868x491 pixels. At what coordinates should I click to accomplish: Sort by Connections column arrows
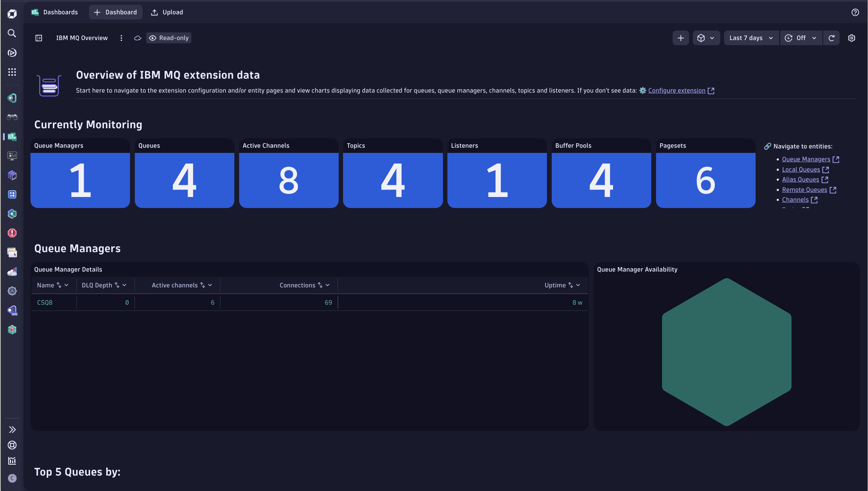click(320, 285)
